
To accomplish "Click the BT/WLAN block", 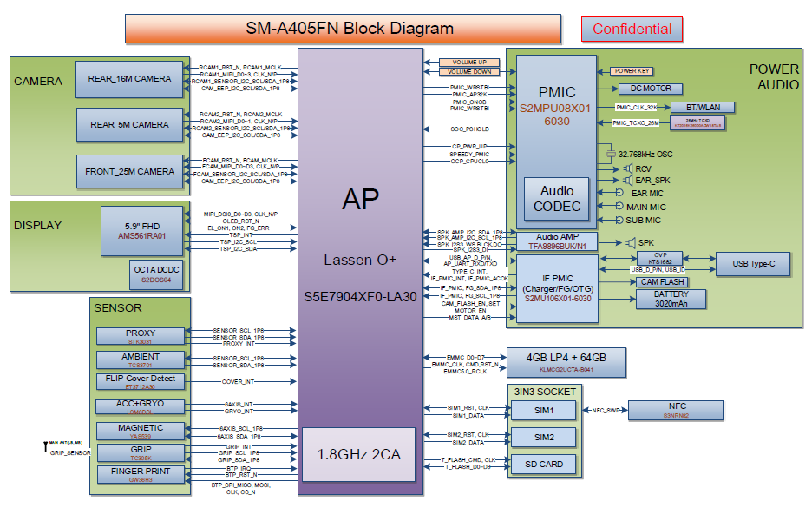I will (703, 108).
